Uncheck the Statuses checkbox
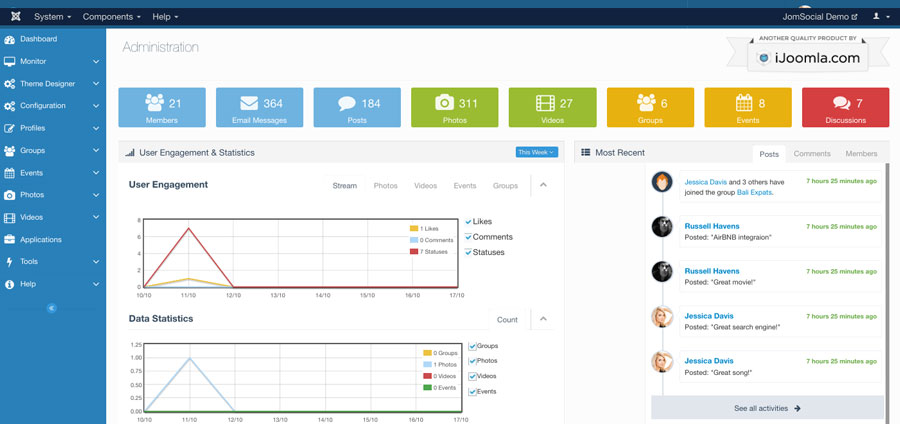The height and width of the screenshot is (424, 900). [x=468, y=252]
